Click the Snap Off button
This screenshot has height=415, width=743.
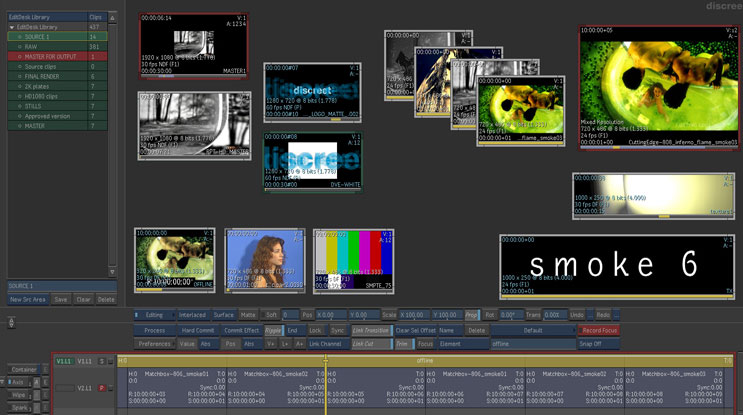click(x=599, y=344)
